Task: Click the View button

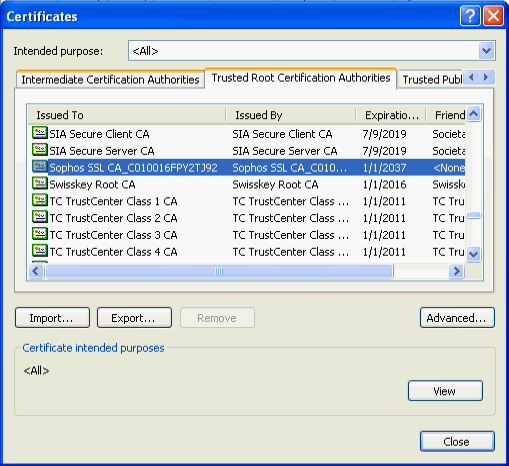Action: [445, 391]
